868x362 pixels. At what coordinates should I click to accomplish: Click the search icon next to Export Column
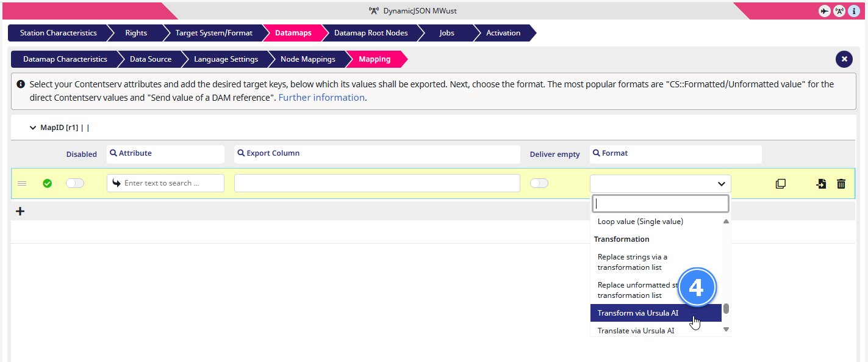point(241,153)
